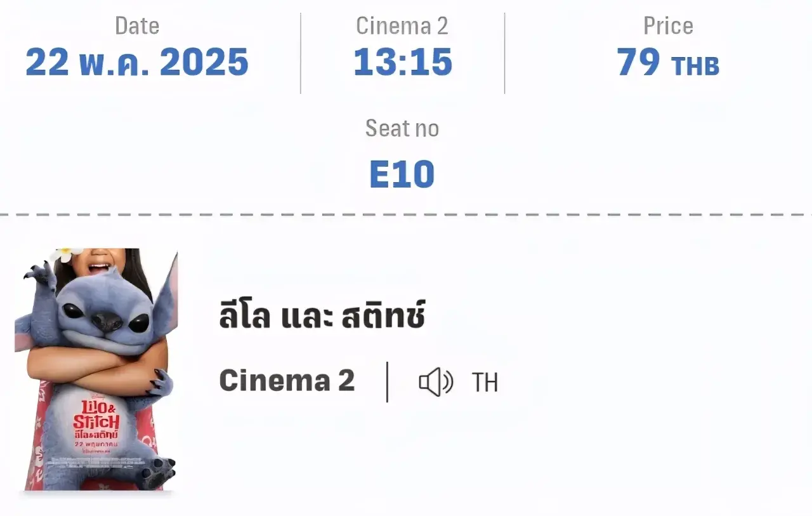Click the TH audio language label
The width and height of the screenshot is (812, 516).
(485, 383)
